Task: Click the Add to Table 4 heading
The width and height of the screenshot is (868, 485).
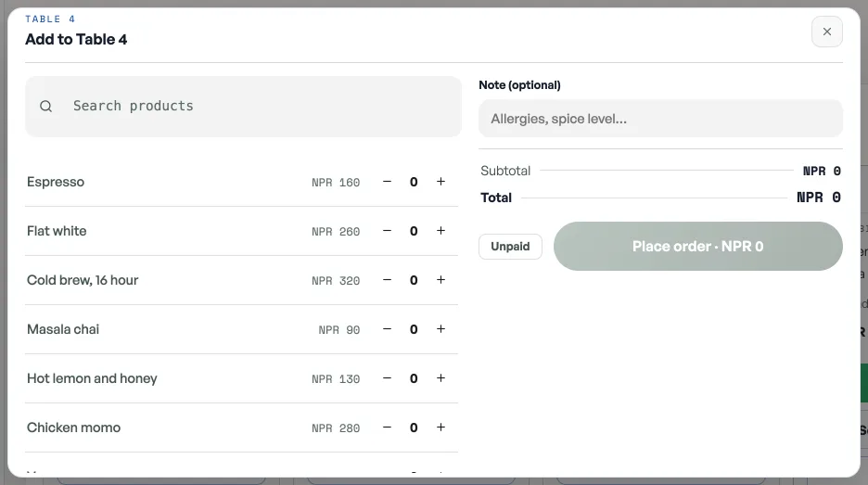Action: [x=76, y=39]
